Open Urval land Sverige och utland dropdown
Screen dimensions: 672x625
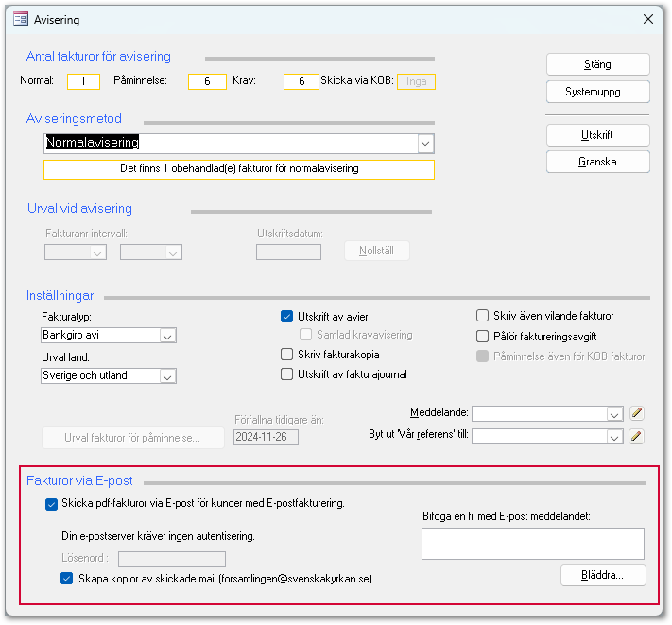tap(167, 376)
